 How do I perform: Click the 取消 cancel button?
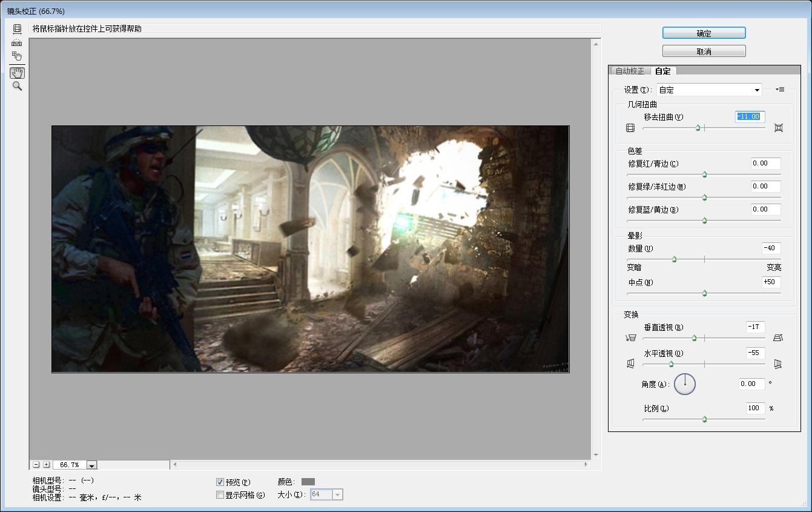click(x=704, y=52)
